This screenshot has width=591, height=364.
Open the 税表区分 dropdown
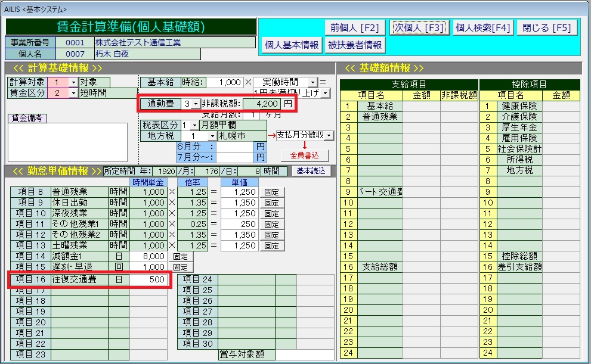[x=194, y=125]
